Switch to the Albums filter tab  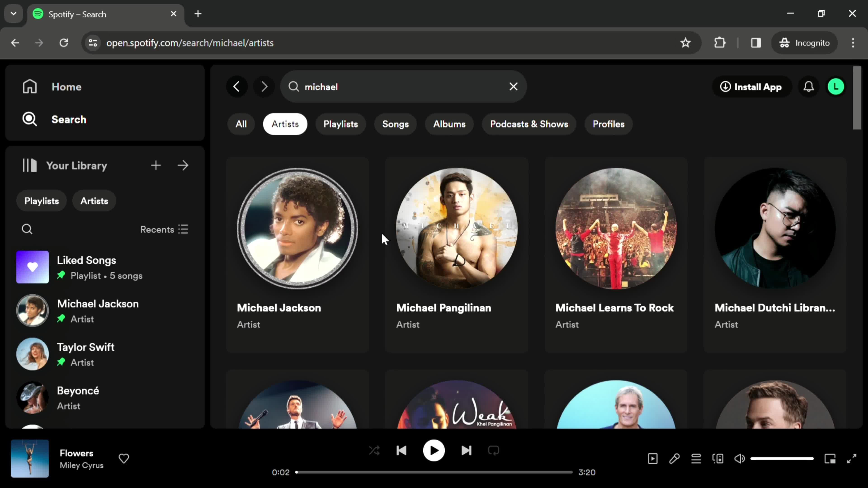point(449,124)
